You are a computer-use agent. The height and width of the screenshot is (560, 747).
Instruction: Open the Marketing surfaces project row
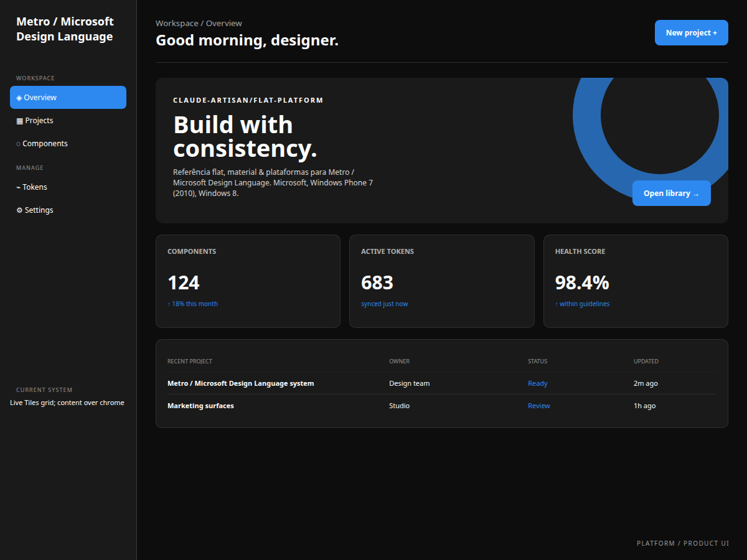click(442, 406)
